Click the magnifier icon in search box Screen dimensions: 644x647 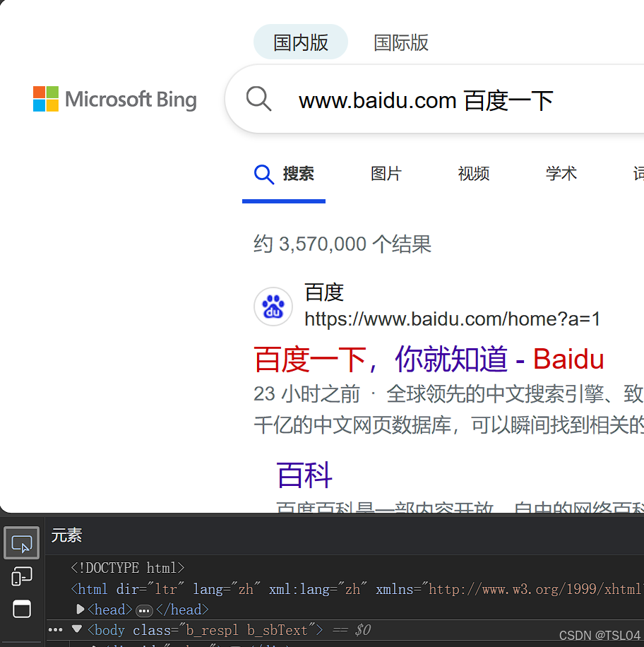[x=258, y=99]
